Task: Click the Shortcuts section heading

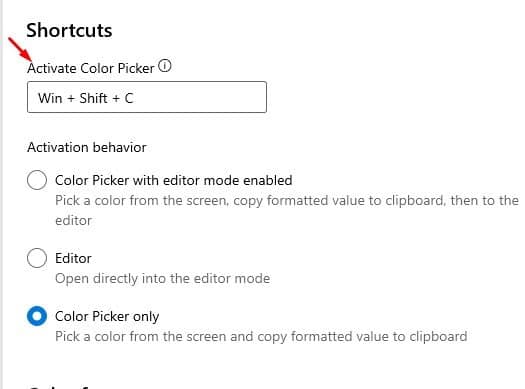Action: coord(69,30)
